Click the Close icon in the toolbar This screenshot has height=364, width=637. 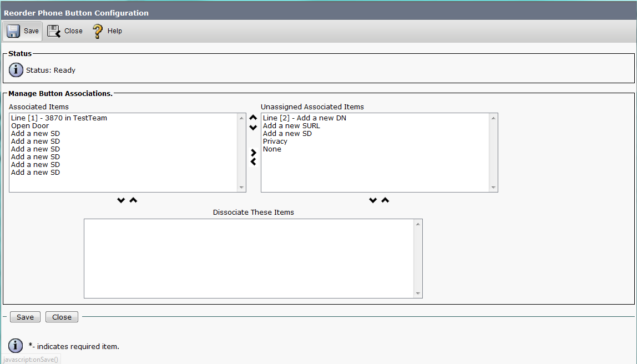54,31
